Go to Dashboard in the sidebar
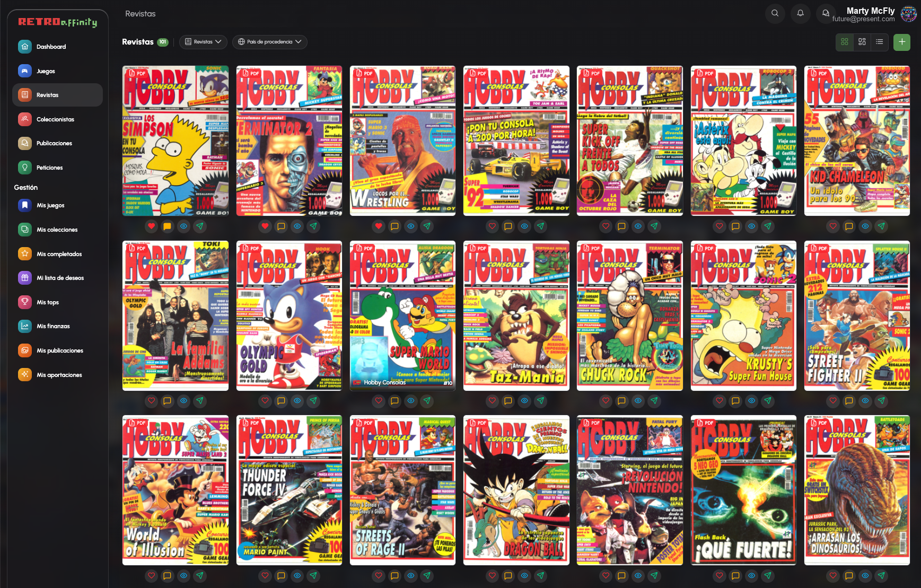This screenshot has height=588, width=921. coord(57,47)
